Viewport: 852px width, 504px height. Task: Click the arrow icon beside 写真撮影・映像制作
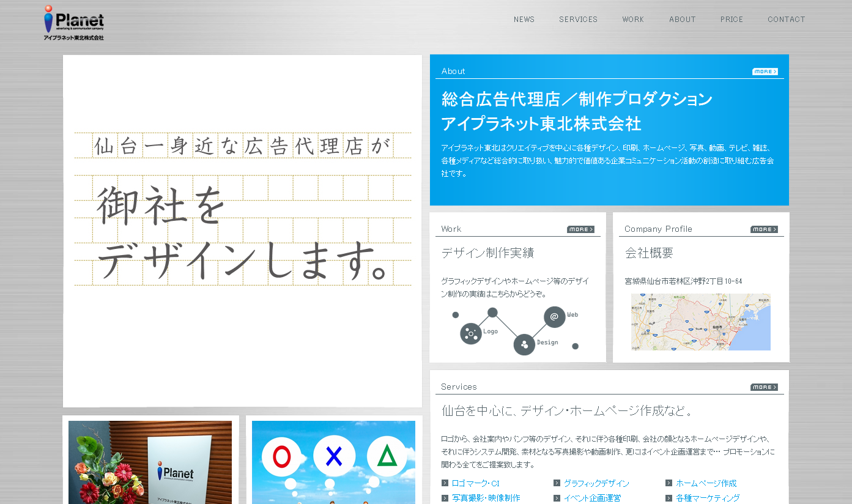[x=444, y=498]
